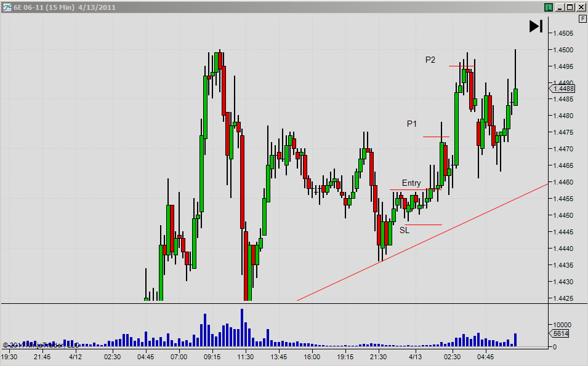
Task: Maximize the 6E 06-11 chart window
Action: point(570,7)
